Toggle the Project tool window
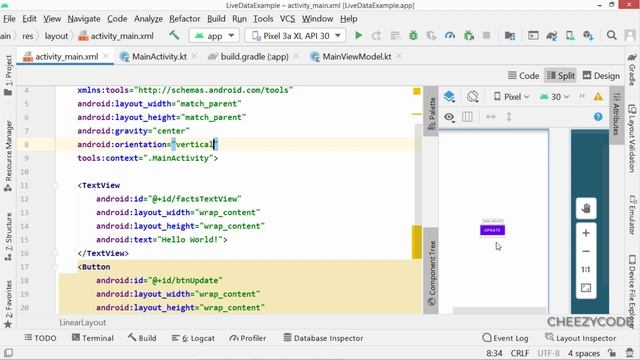This screenshot has height=360, width=640. click(8, 76)
